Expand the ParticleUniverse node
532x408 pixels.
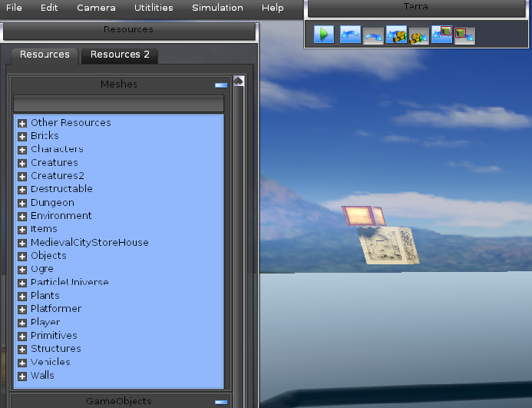click(x=22, y=283)
